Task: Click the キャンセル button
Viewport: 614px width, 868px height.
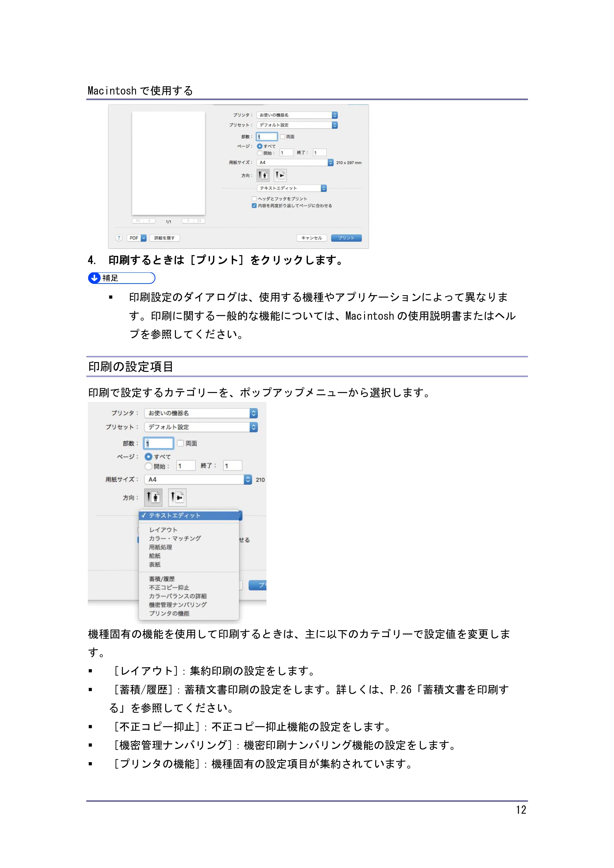Action: tap(312, 238)
